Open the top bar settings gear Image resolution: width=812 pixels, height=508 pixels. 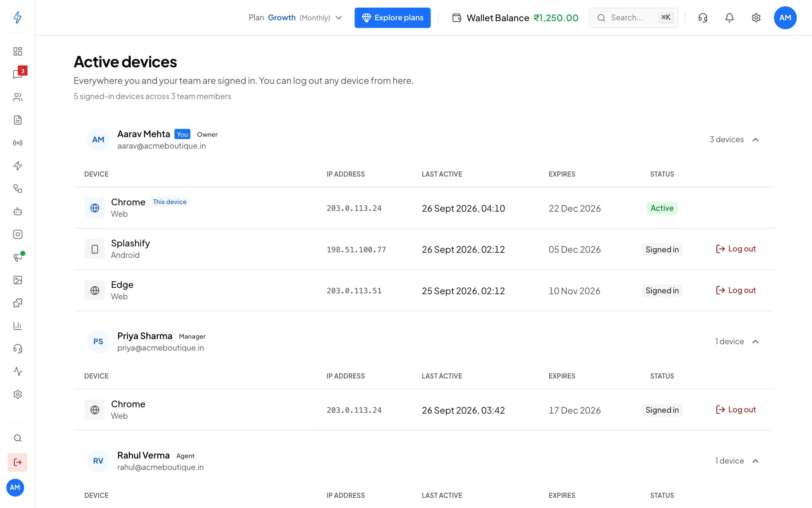coord(756,18)
